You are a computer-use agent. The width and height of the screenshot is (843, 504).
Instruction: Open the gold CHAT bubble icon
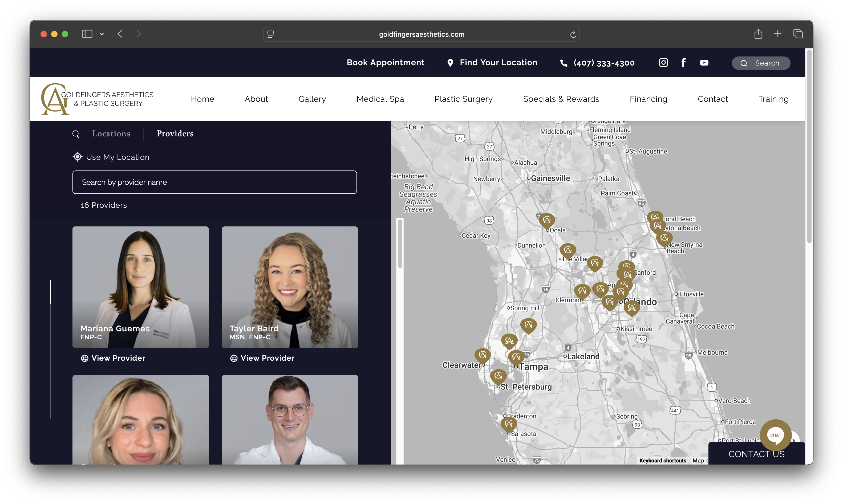[x=775, y=435]
